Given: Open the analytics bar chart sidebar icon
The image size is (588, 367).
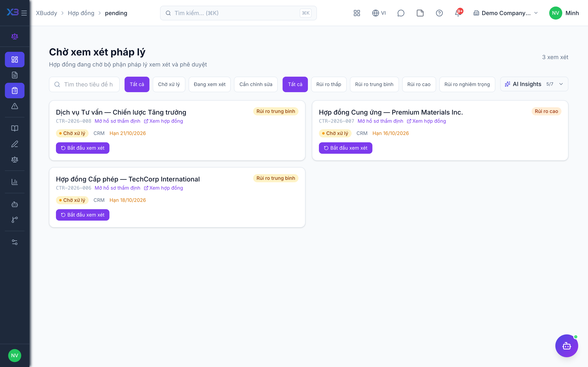Looking at the screenshot, I should click(x=14, y=182).
